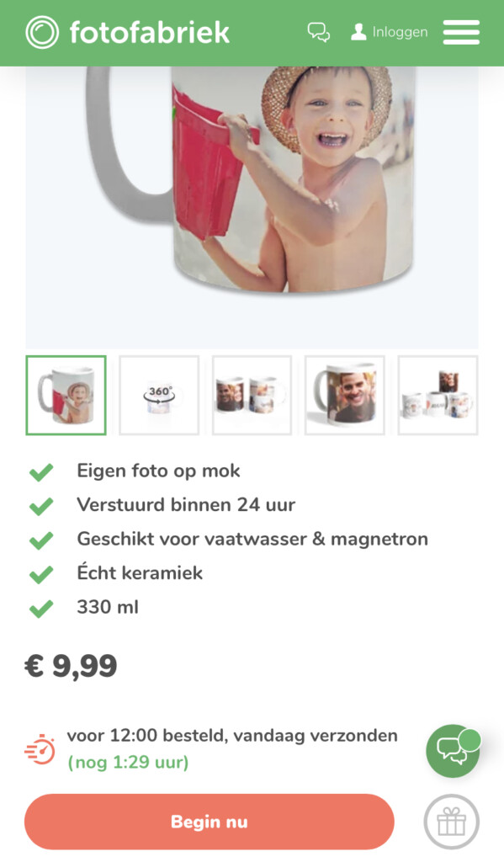This screenshot has width=504, height=862.
Task: Click the orange stopwatch delivery icon
Action: tap(40, 750)
